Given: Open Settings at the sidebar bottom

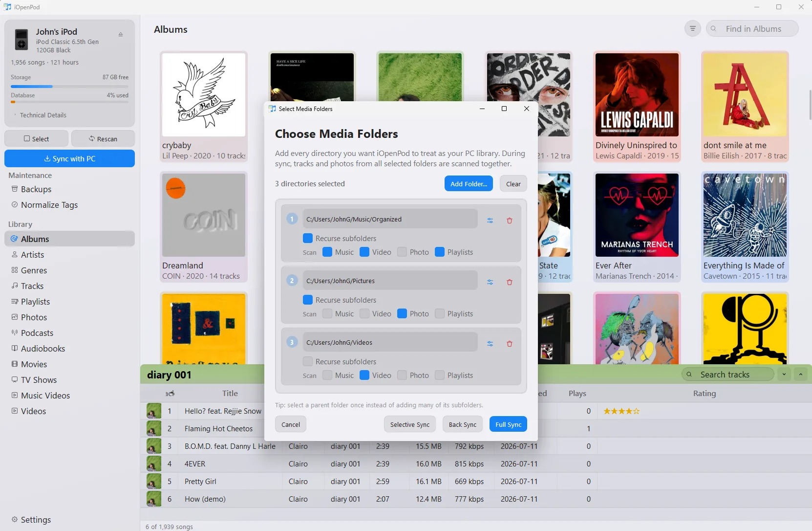Looking at the screenshot, I should (x=69, y=520).
